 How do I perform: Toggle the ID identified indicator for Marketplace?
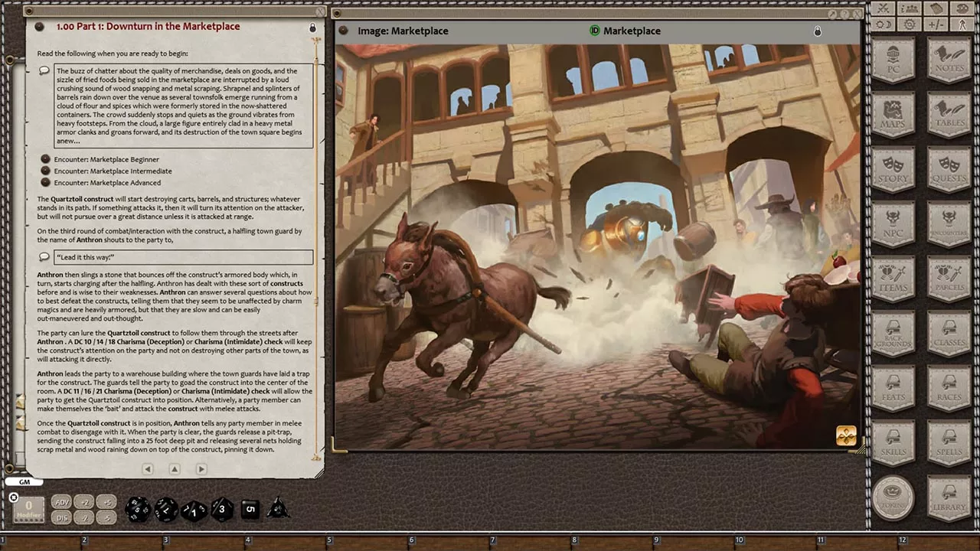(594, 31)
